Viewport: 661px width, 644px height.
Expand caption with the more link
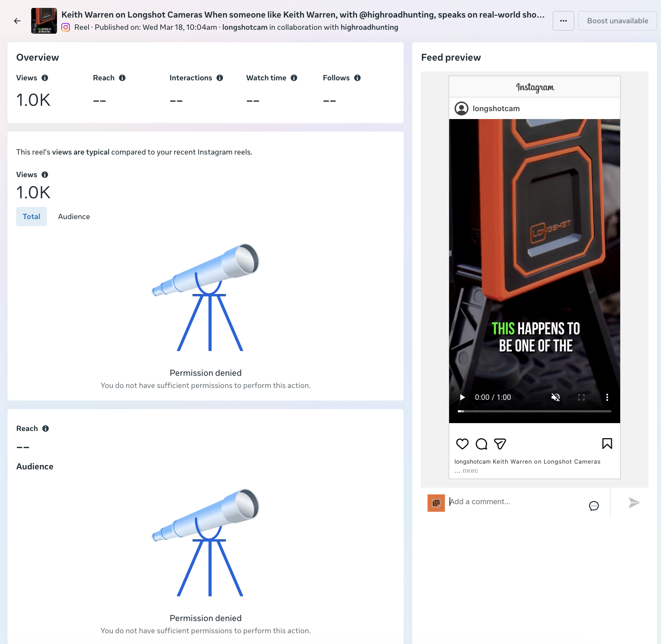coord(470,470)
